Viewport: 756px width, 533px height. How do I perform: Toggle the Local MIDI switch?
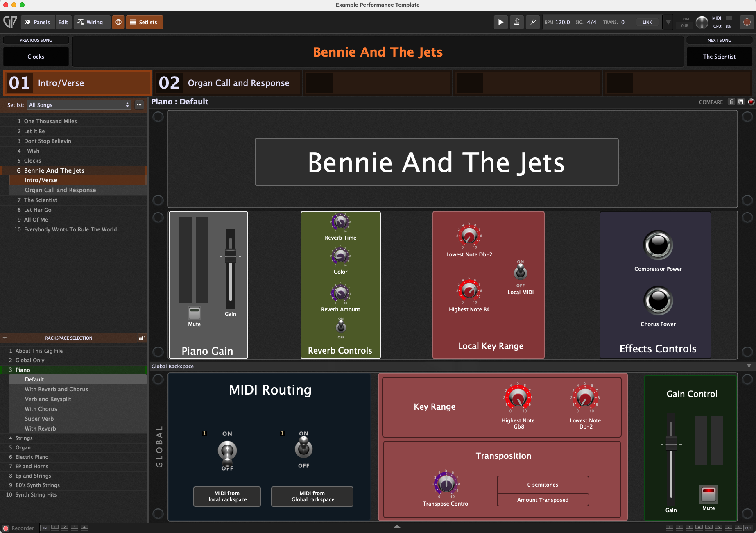click(x=521, y=272)
